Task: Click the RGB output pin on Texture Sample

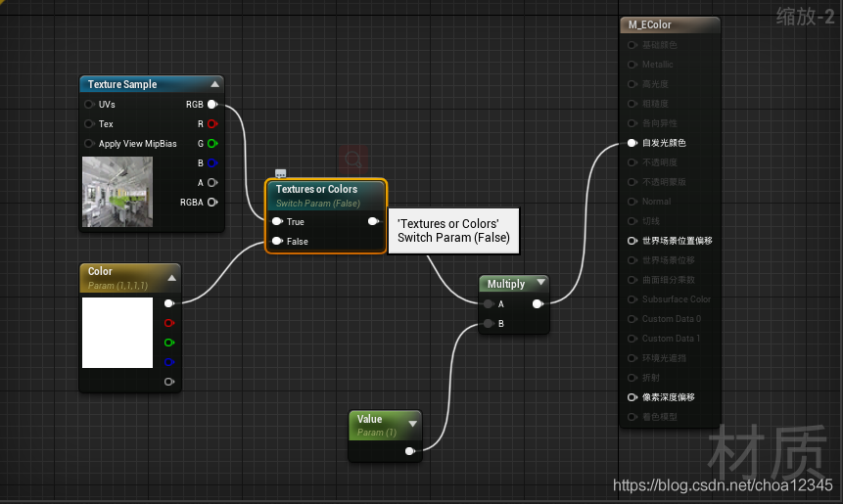Action: 212,105
